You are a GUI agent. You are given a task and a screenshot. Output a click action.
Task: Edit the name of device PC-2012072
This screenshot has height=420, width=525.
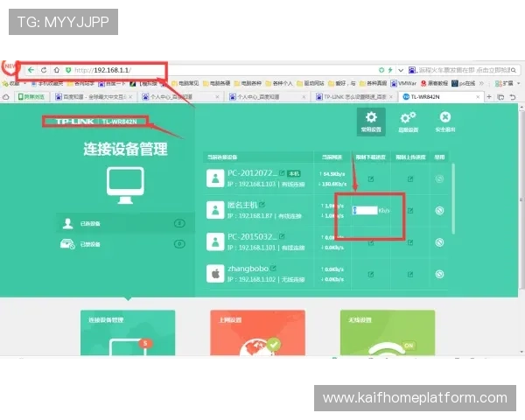pyautogui.click(x=282, y=173)
